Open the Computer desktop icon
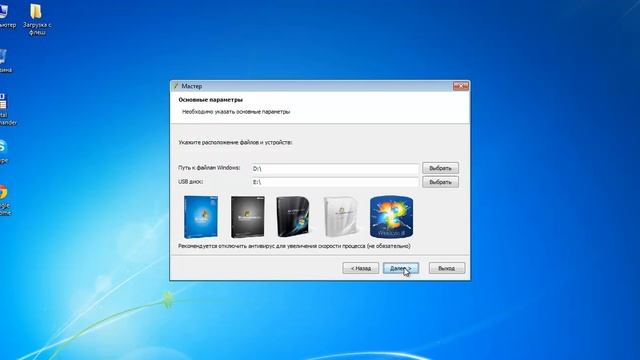Screen dimensions: 640x360 [7, 16]
